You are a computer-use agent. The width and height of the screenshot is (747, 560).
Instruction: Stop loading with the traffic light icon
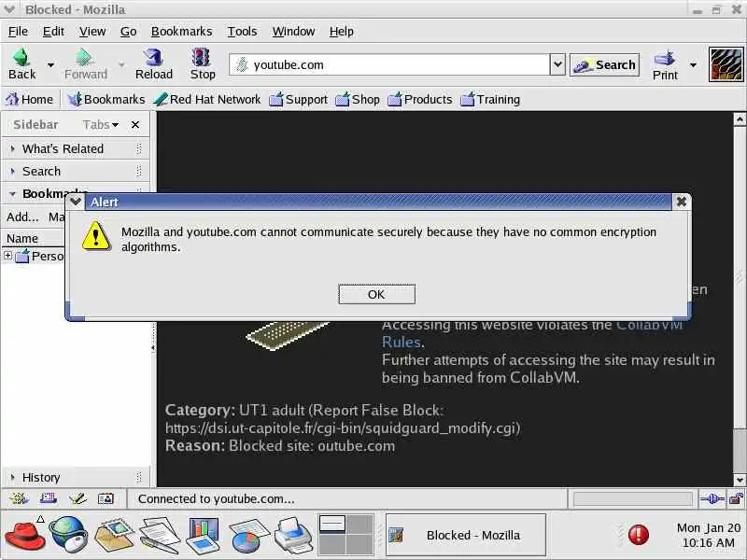pos(203,64)
